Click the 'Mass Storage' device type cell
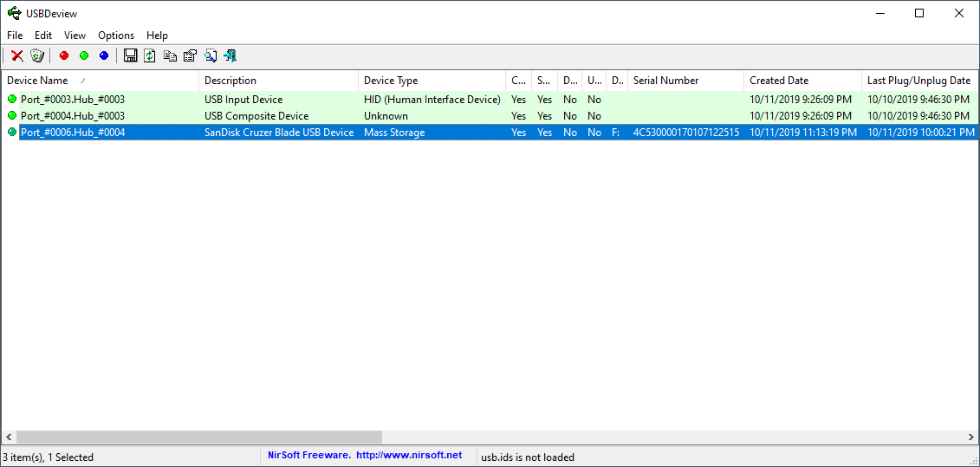 click(394, 133)
